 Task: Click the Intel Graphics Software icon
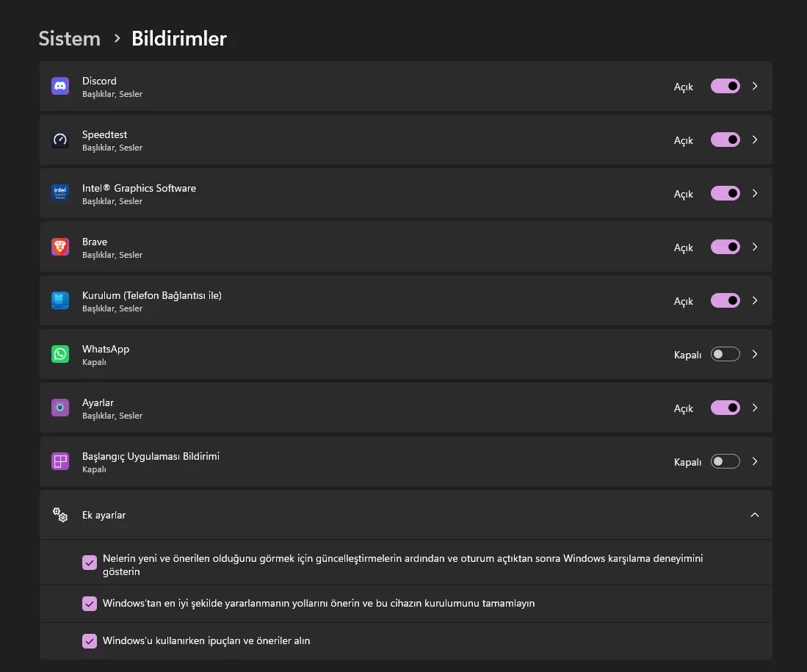60,193
